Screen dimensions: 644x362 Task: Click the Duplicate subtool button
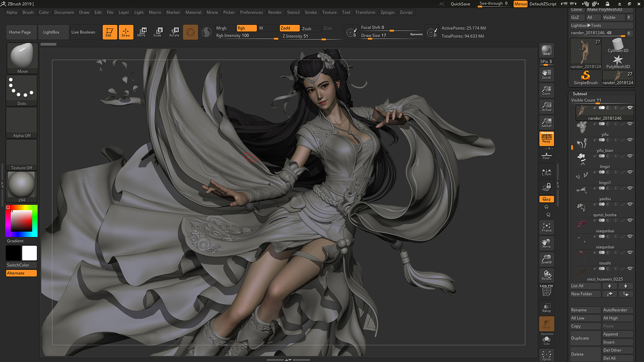[585, 338]
